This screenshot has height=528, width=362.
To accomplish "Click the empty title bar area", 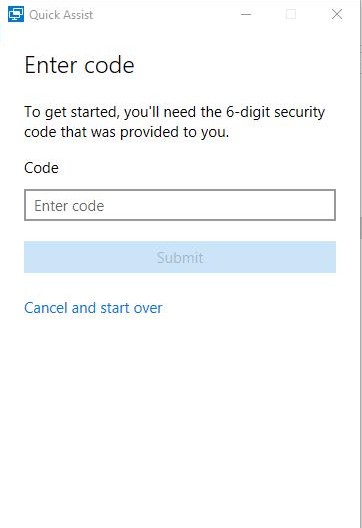I will pos(165,14).
